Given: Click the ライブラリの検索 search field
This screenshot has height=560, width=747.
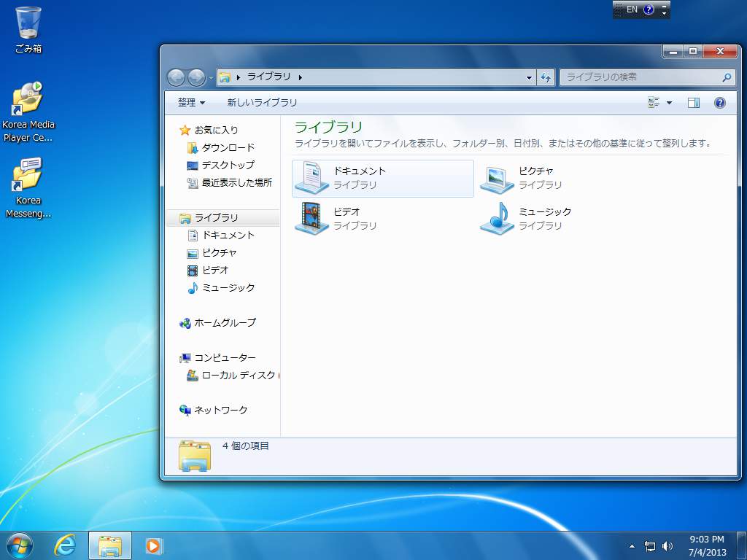Looking at the screenshot, I should (x=640, y=77).
